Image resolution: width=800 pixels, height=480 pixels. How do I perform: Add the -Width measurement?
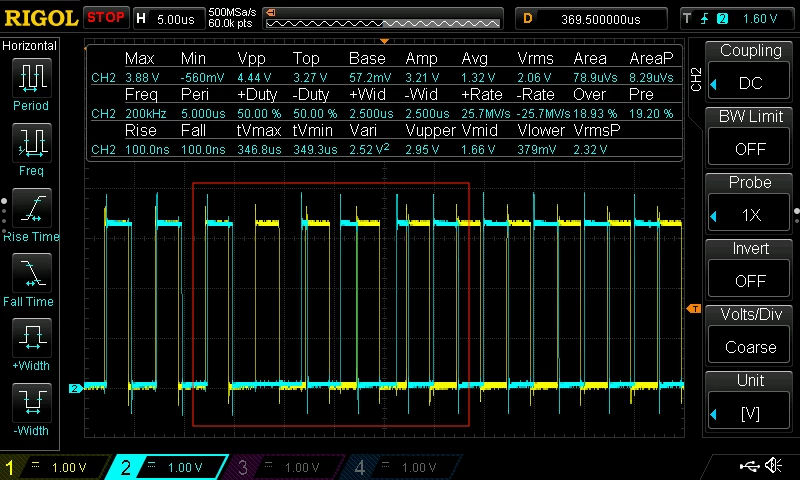tap(32, 402)
